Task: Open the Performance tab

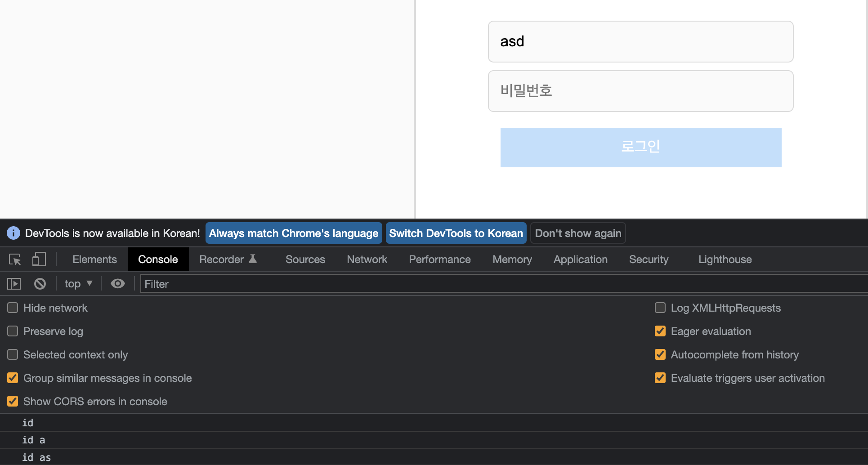Action: click(x=440, y=259)
